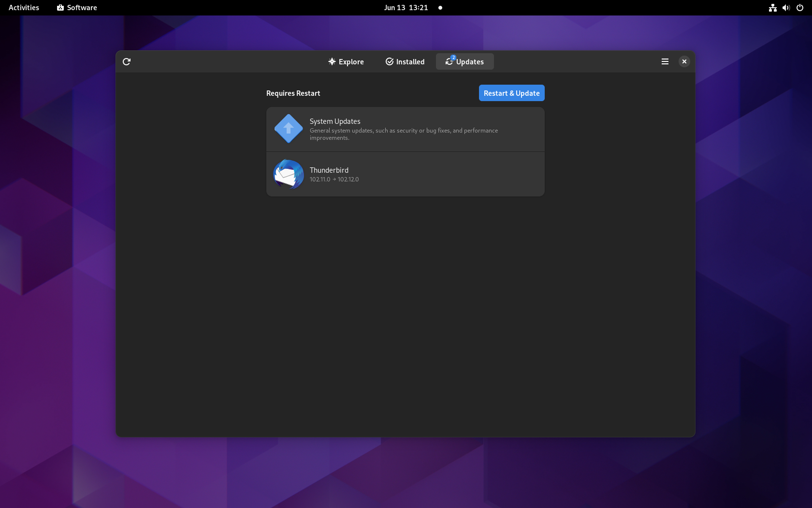
Task: Click the power icon in top bar
Action: [800, 8]
